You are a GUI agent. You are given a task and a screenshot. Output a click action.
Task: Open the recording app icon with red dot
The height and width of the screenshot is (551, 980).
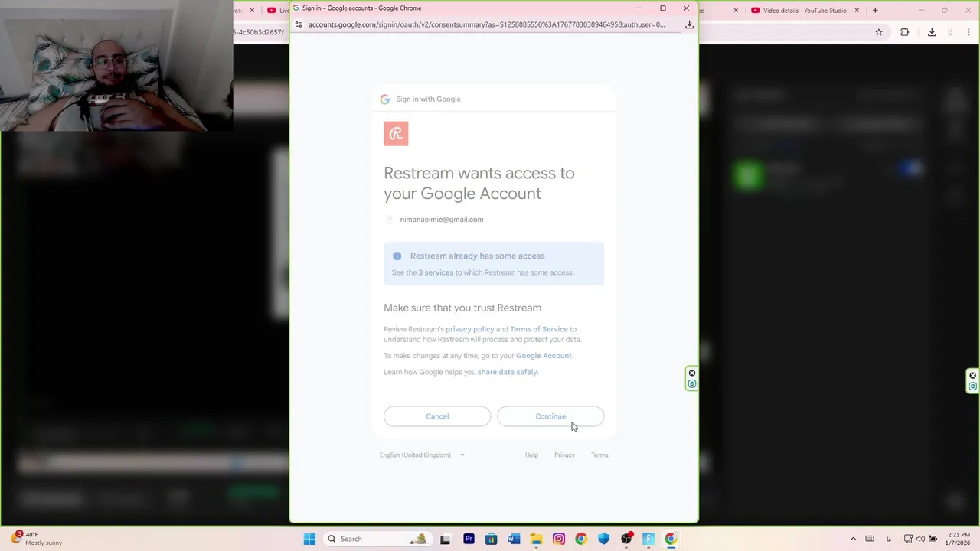click(x=626, y=539)
